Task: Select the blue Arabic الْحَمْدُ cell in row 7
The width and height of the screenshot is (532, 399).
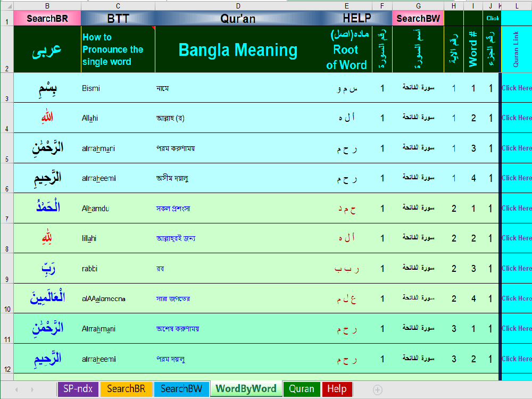Action: click(x=47, y=208)
